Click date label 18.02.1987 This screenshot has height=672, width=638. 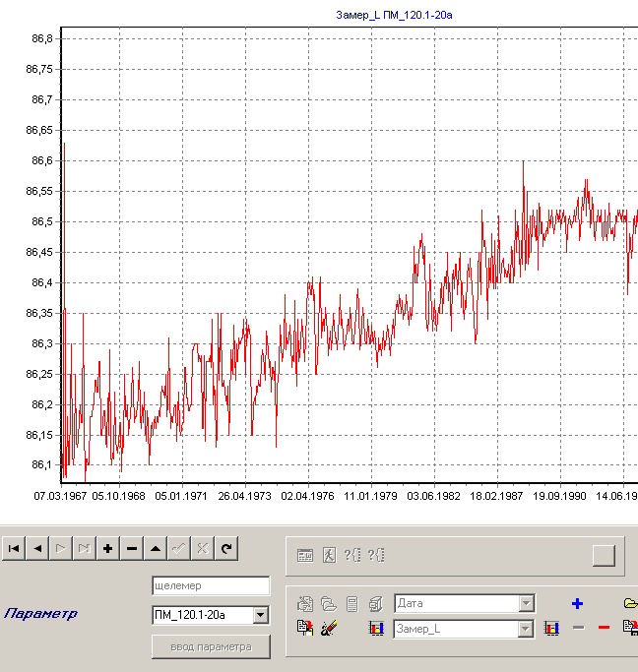496,496
